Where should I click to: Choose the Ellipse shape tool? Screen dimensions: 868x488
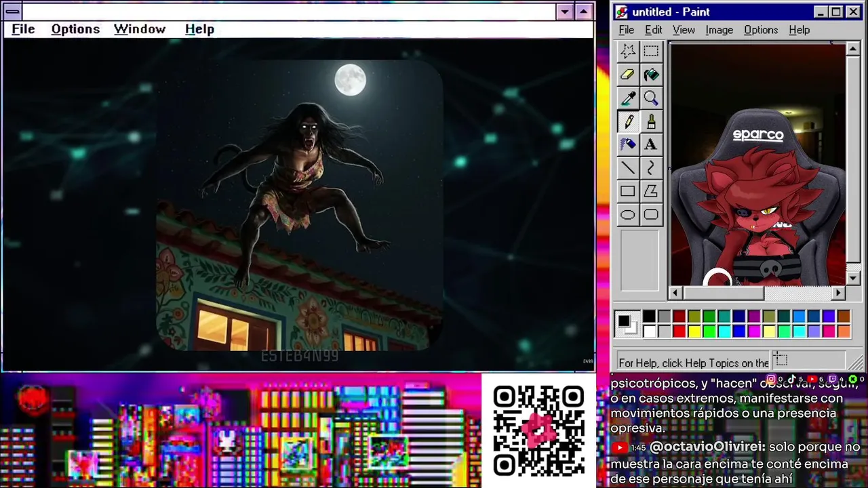click(628, 215)
